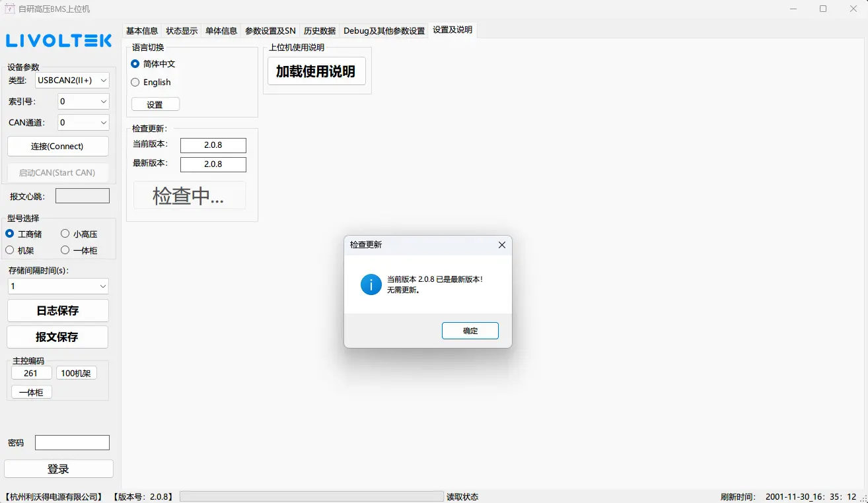Click dialog message 当前版本 2.0.8 已是最新版本
868x503 pixels.
click(x=435, y=280)
